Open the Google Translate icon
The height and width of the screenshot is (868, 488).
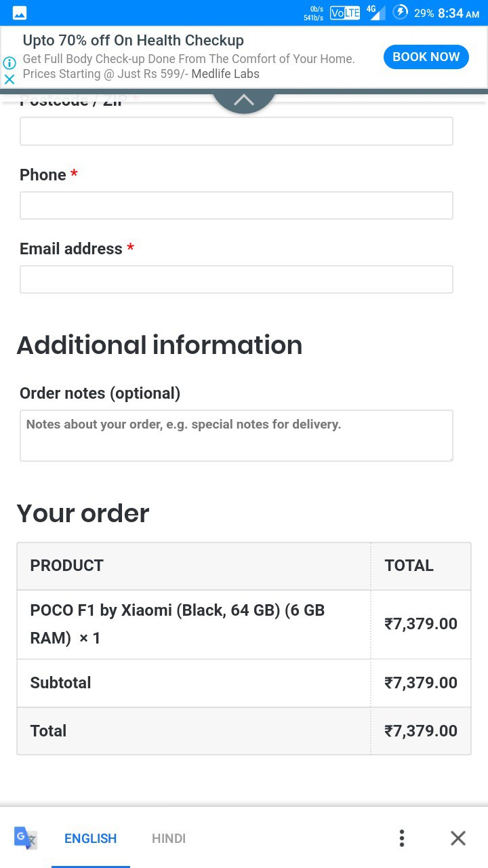(26, 838)
